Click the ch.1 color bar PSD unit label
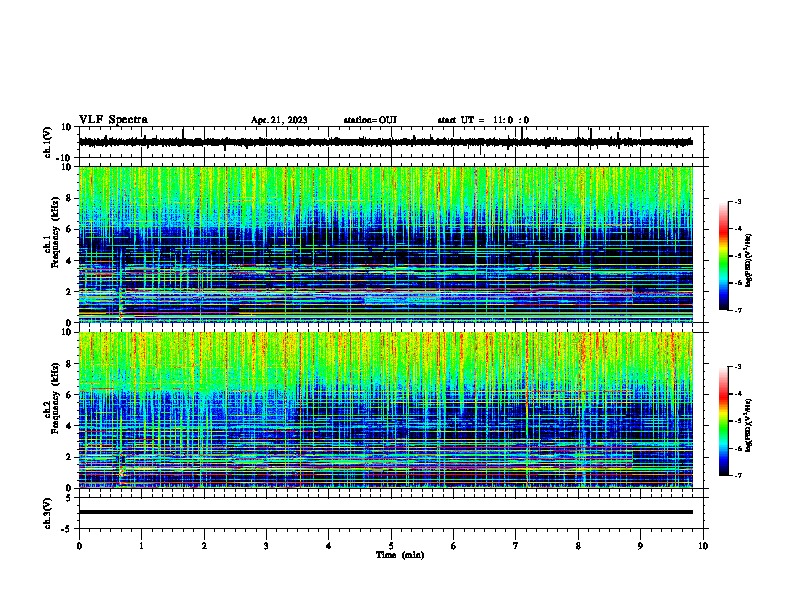This screenshot has height=612, width=792. click(x=748, y=260)
